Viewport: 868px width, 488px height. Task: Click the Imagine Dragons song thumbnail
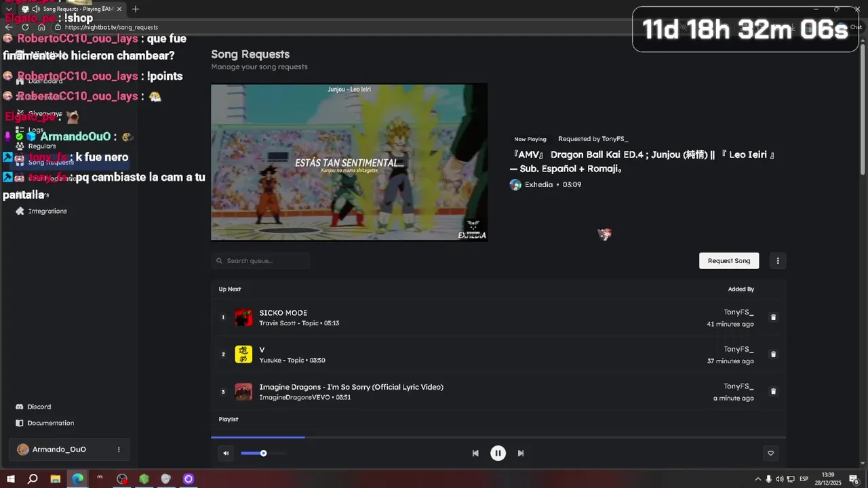coord(243,392)
